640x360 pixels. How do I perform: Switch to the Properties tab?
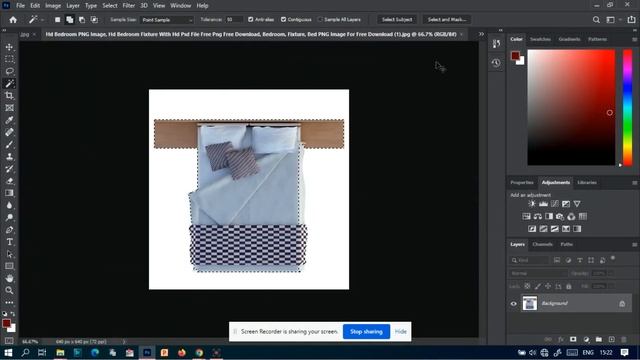point(522,182)
